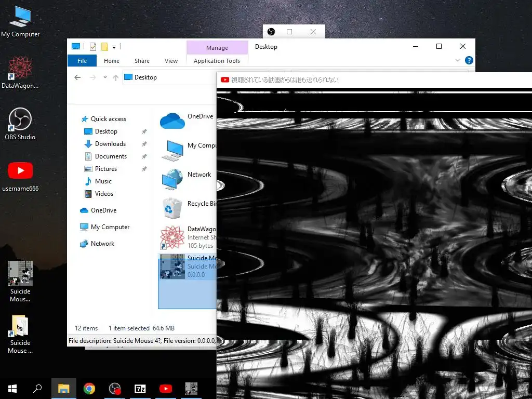The height and width of the screenshot is (399, 532).
Task: Open the username666 YouTube desktop icon
Action: click(20, 177)
